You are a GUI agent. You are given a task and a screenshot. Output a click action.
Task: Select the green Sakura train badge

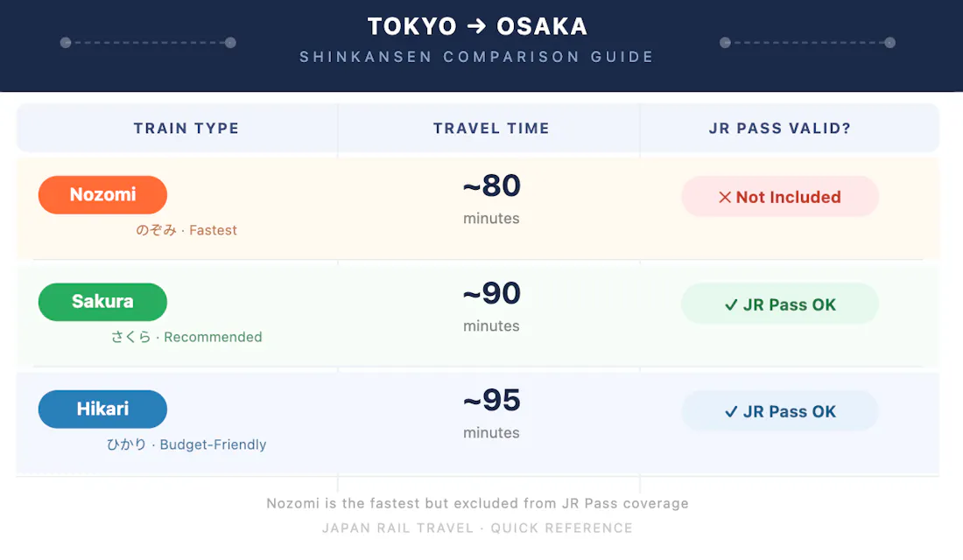pos(102,302)
